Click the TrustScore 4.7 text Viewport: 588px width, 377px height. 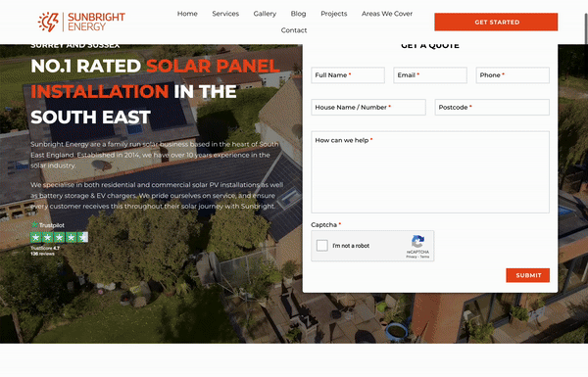pyautogui.click(x=45, y=248)
